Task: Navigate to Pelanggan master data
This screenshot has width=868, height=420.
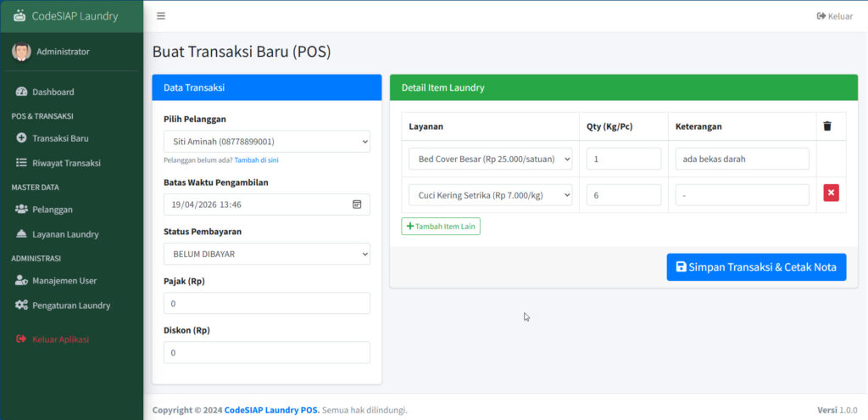Action: point(52,210)
